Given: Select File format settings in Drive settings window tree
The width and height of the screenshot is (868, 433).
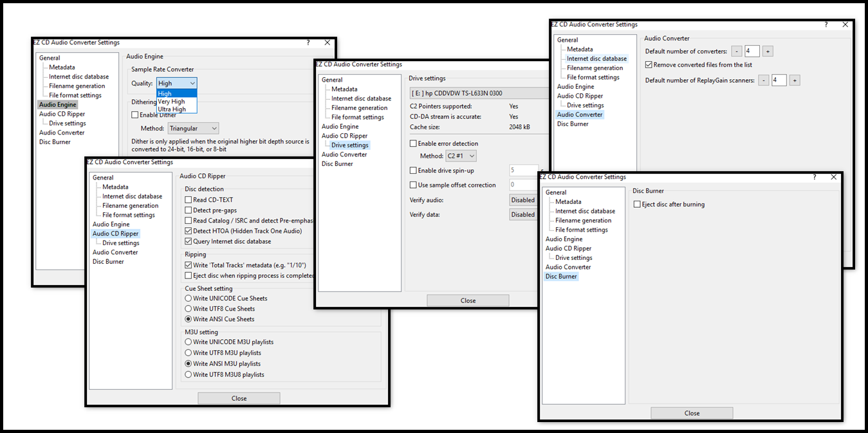Looking at the screenshot, I should click(x=358, y=117).
